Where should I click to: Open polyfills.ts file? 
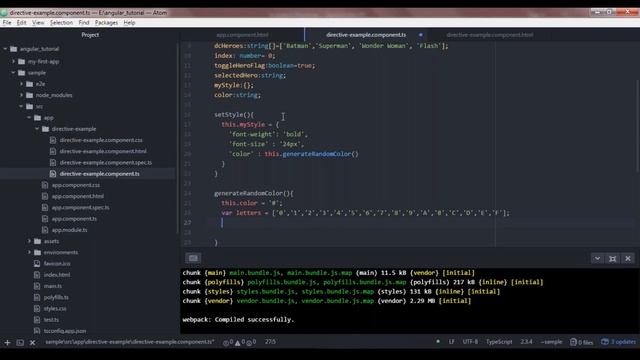pos(56,297)
